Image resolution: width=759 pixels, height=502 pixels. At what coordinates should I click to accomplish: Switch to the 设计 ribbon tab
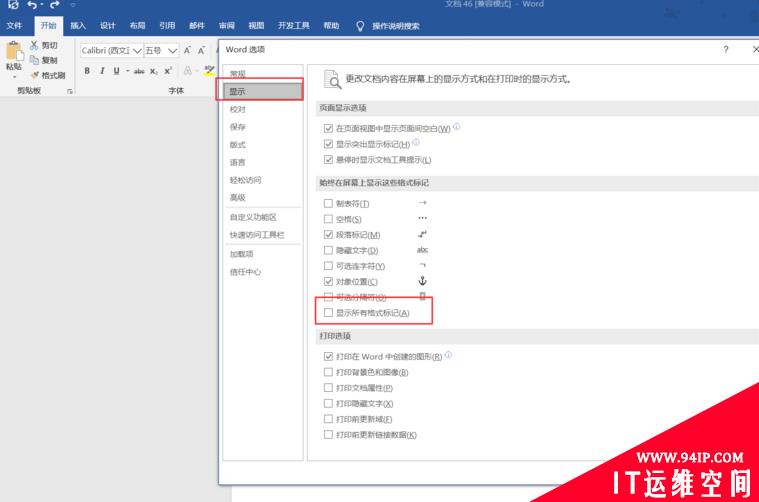107,26
